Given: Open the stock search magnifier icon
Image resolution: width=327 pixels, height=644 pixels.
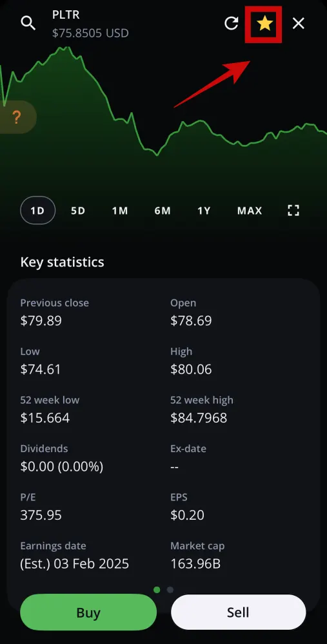Looking at the screenshot, I should click(28, 23).
